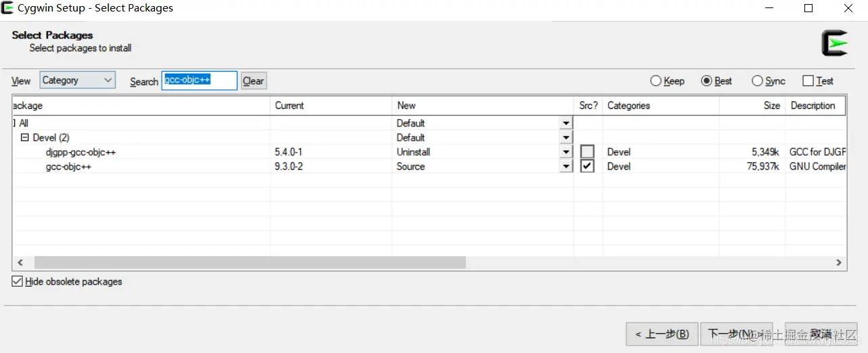Sort by the Current column header
Screen dimensions: 868x353
[331, 106]
